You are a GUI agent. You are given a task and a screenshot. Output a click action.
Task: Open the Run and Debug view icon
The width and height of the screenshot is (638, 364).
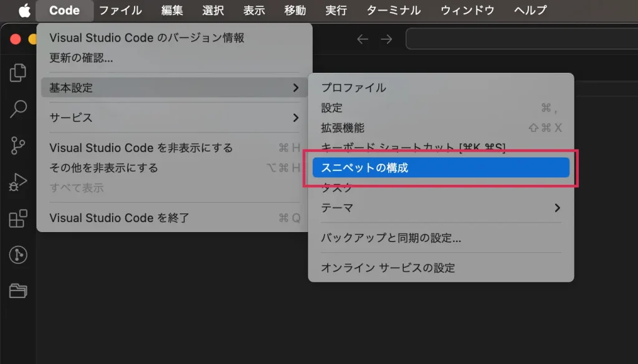click(x=18, y=182)
